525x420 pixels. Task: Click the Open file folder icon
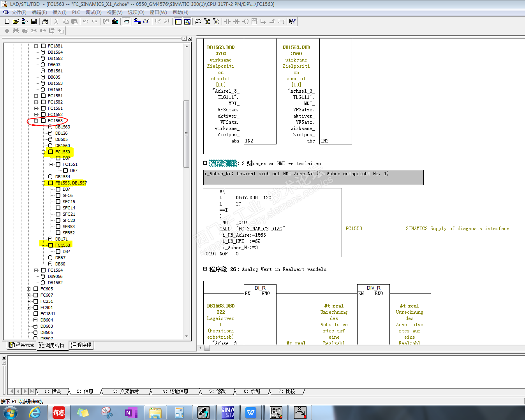[x=16, y=21]
